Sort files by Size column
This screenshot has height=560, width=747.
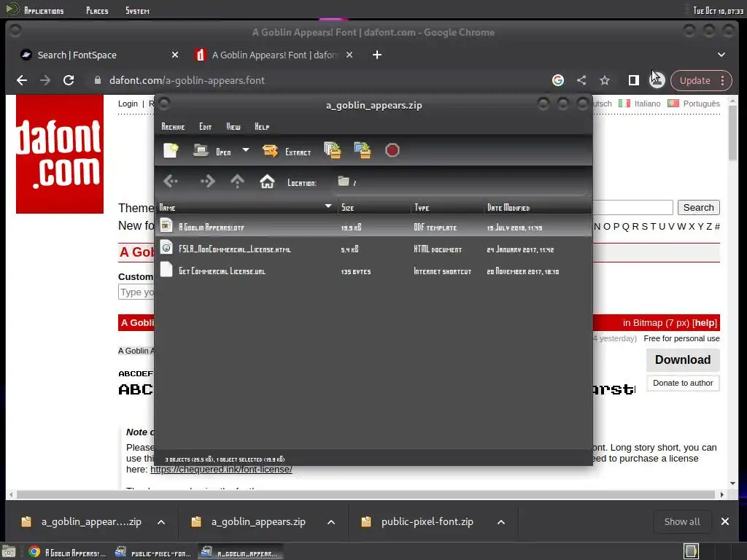pos(373,207)
